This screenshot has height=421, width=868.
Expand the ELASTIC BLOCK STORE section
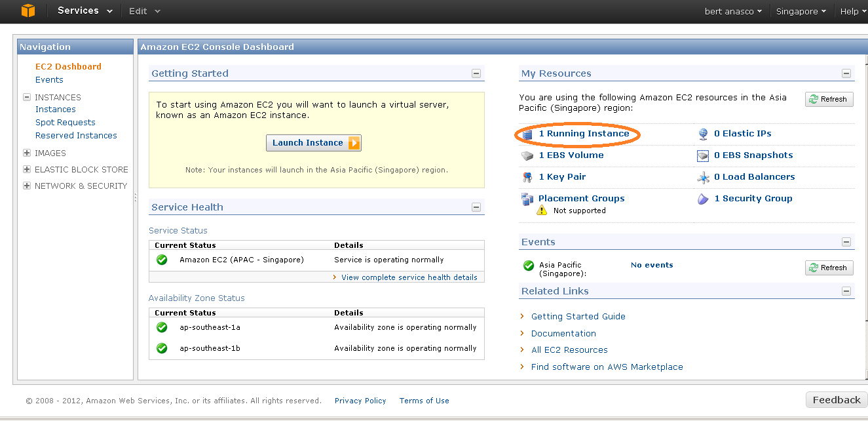click(27, 169)
